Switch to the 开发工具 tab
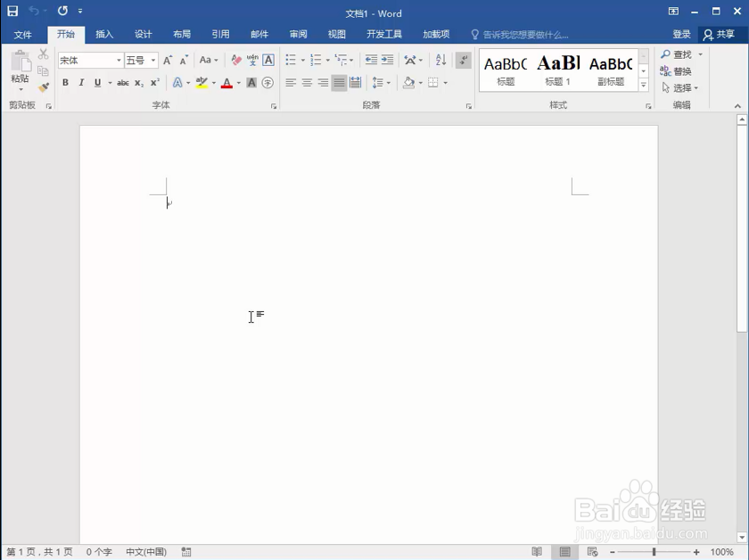The width and height of the screenshot is (749, 560). tap(384, 35)
